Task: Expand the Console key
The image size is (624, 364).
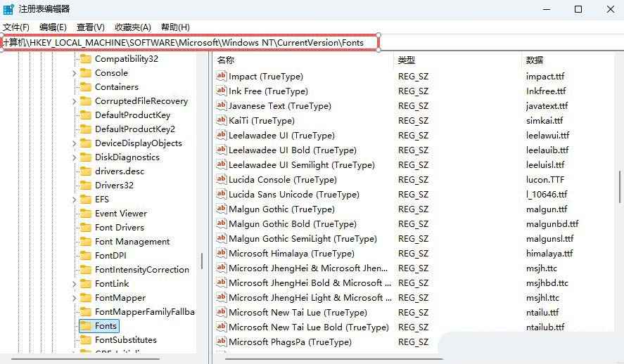Action: point(74,73)
